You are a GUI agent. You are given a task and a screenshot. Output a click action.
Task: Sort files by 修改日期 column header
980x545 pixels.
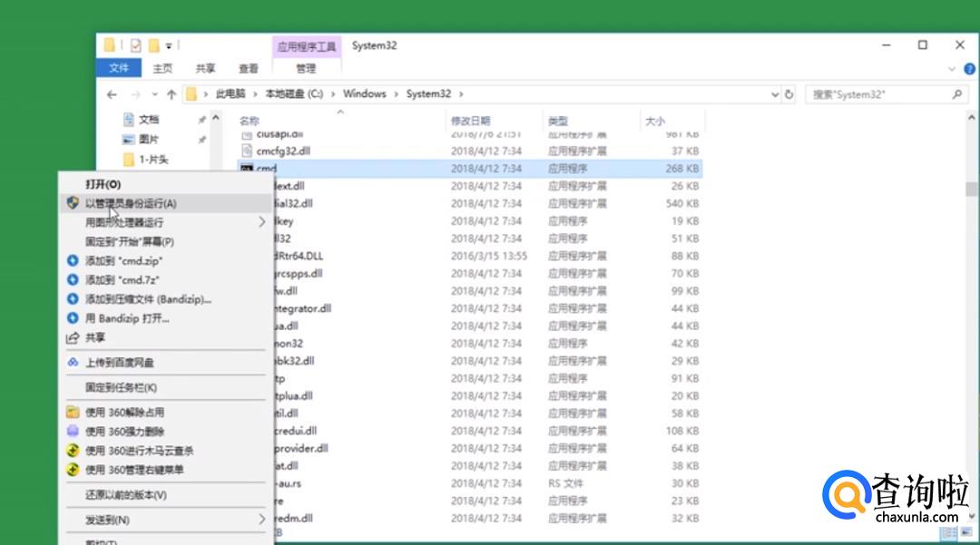(x=470, y=121)
